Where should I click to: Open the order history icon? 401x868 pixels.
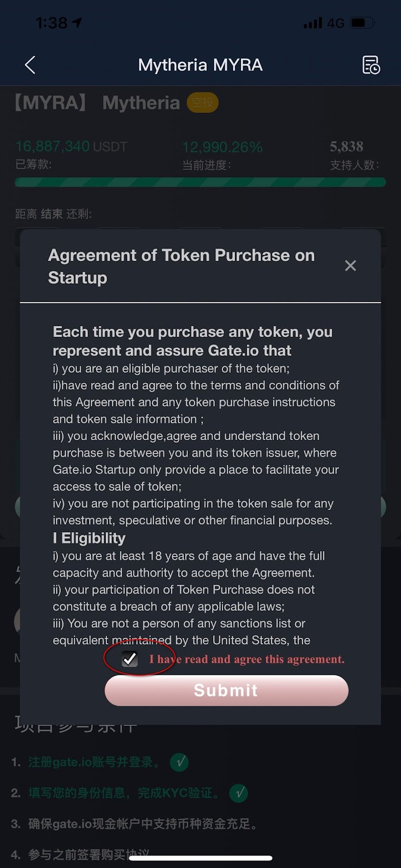[371, 65]
